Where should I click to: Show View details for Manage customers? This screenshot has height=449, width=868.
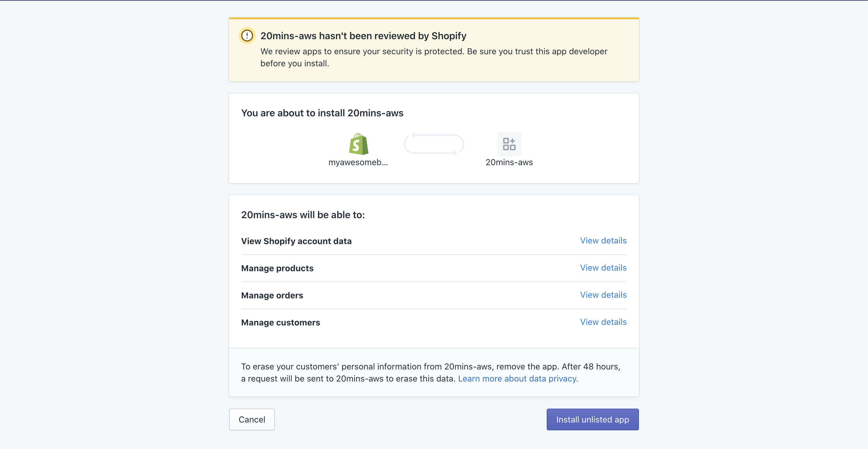pos(603,322)
